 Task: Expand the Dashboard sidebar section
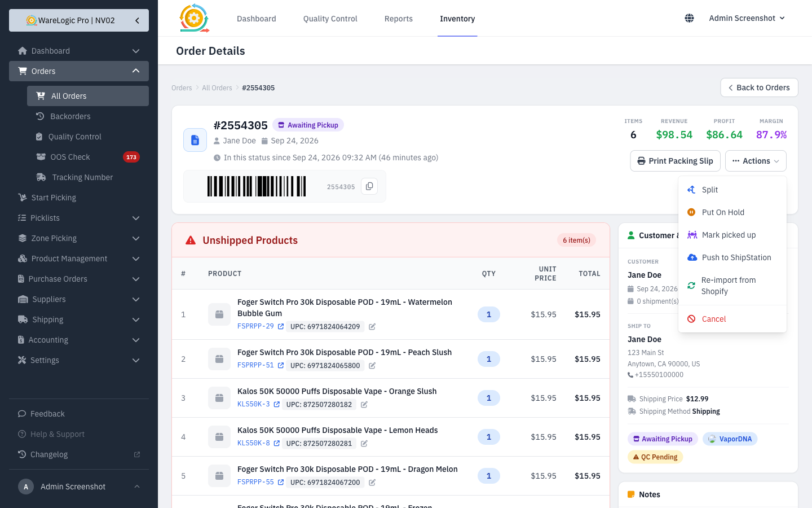79,51
